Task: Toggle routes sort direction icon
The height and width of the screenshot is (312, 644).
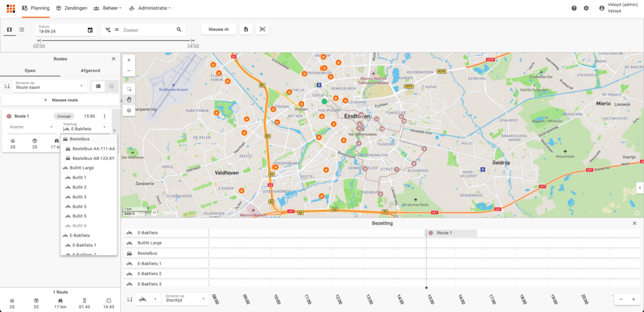Action: pyautogui.click(x=8, y=86)
